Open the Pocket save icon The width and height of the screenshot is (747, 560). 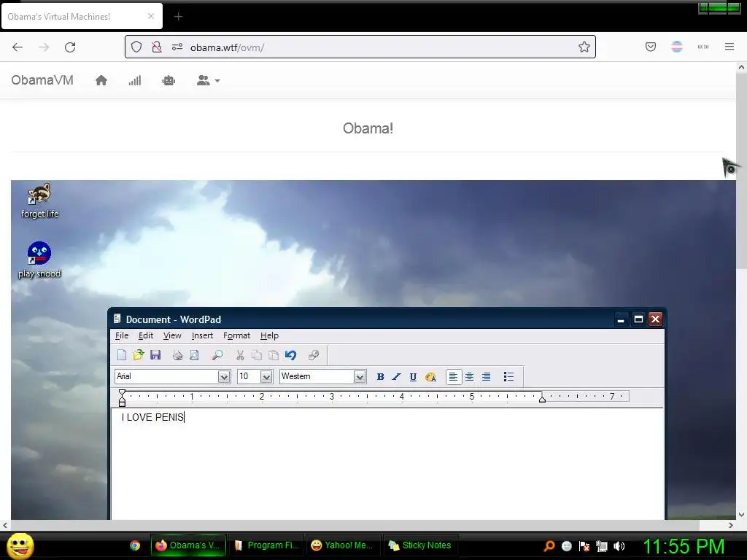(x=651, y=47)
